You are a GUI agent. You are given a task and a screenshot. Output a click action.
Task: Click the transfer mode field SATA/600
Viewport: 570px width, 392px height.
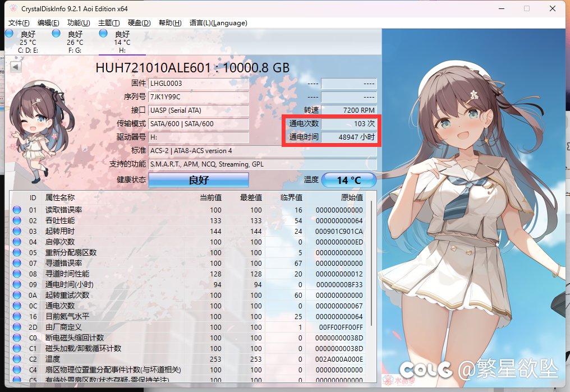(199, 124)
